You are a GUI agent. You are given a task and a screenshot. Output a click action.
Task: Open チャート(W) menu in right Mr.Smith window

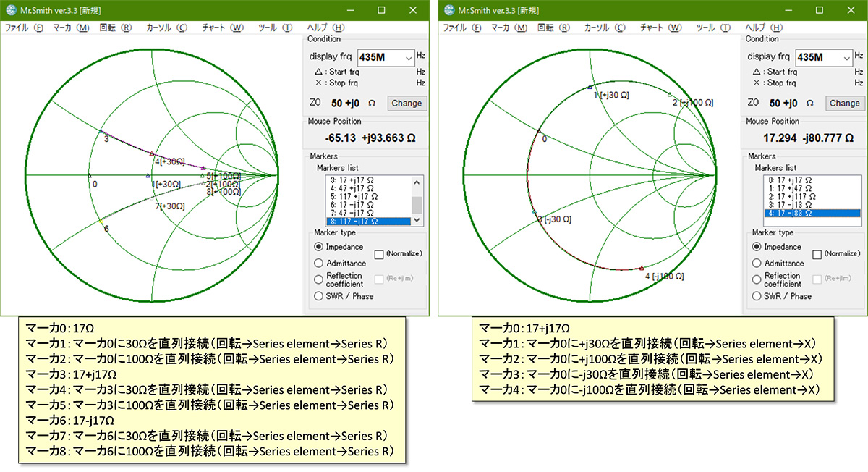tap(661, 28)
